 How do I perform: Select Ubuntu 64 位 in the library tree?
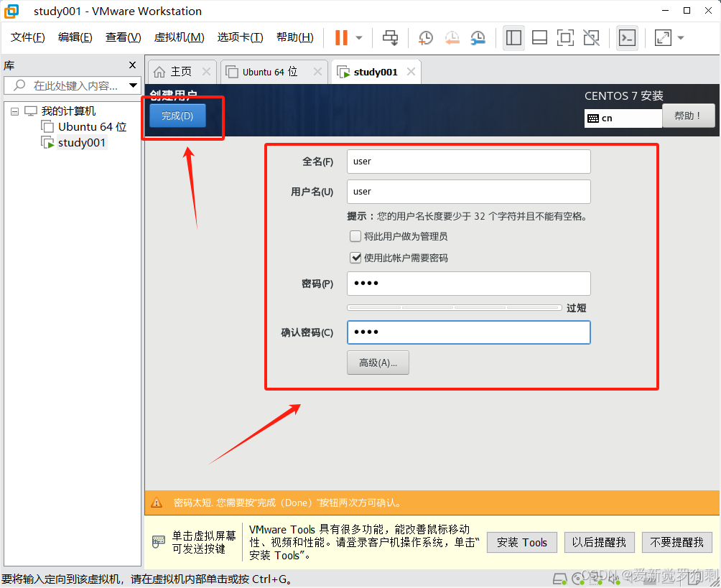pos(92,127)
